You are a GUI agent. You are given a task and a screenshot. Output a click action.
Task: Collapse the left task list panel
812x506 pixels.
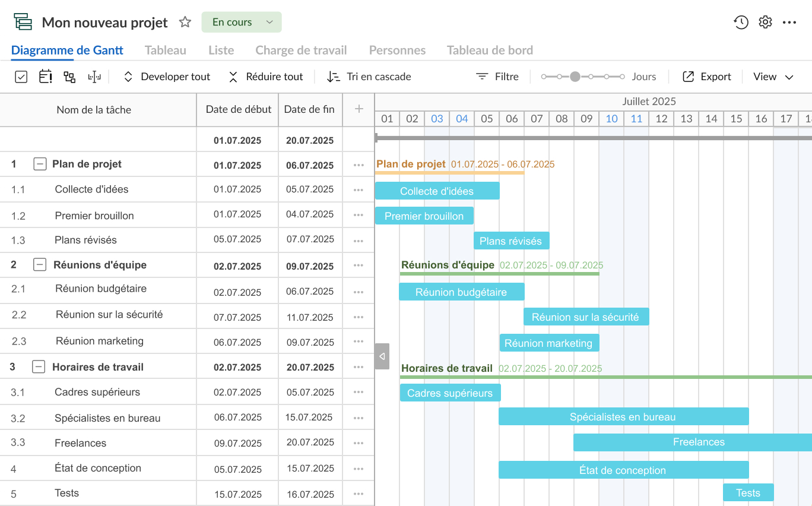382,356
